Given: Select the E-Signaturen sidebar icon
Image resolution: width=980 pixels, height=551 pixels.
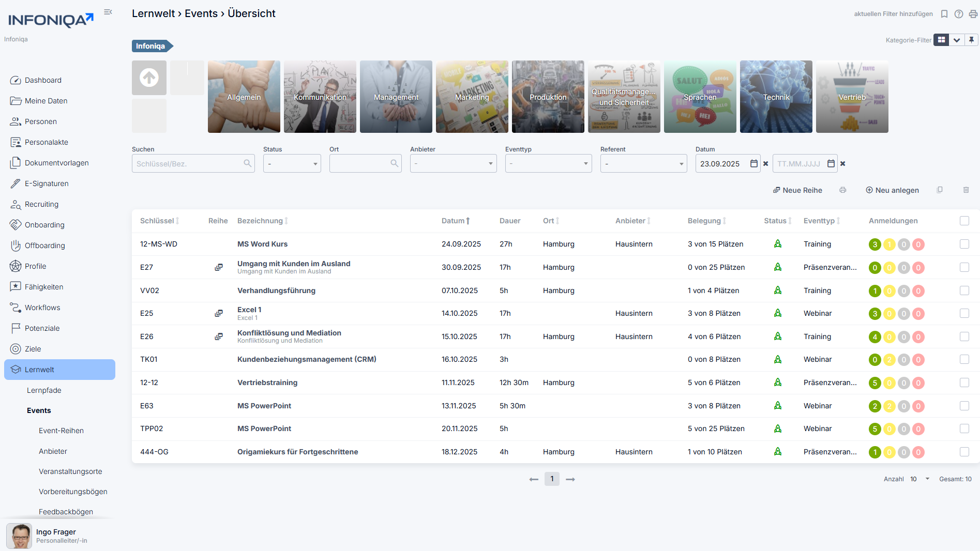Looking at the screenshot, I should point(16,183).
